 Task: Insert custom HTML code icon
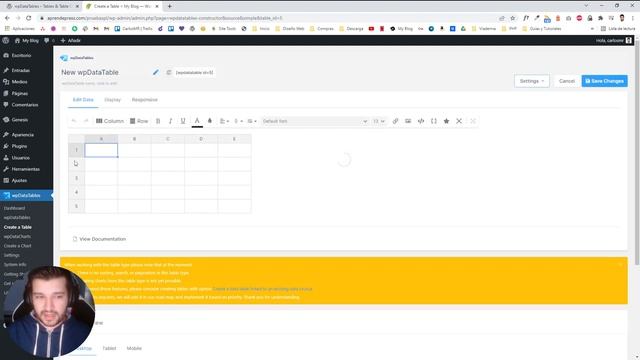(421, 121)
